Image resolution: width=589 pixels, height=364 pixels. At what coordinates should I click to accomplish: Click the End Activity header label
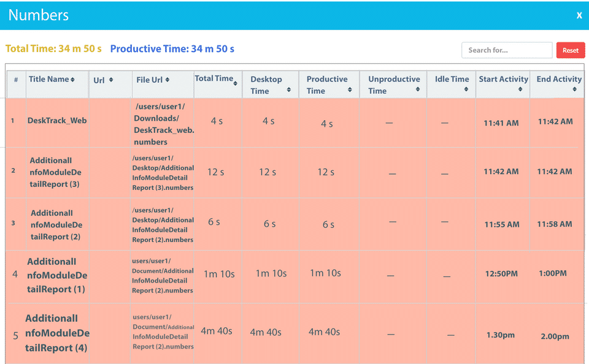pyautogui.click(x=559, y=79)
